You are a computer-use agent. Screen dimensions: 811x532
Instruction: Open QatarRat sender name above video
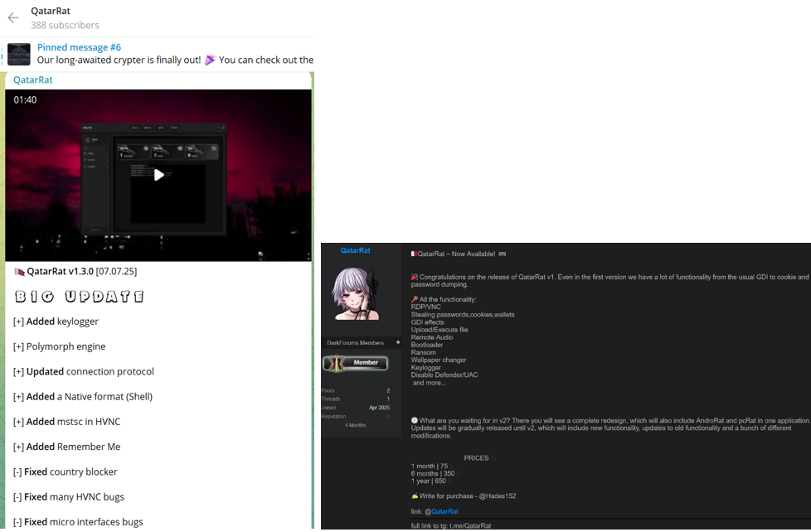pyautogui.click(x=32, y=80)
